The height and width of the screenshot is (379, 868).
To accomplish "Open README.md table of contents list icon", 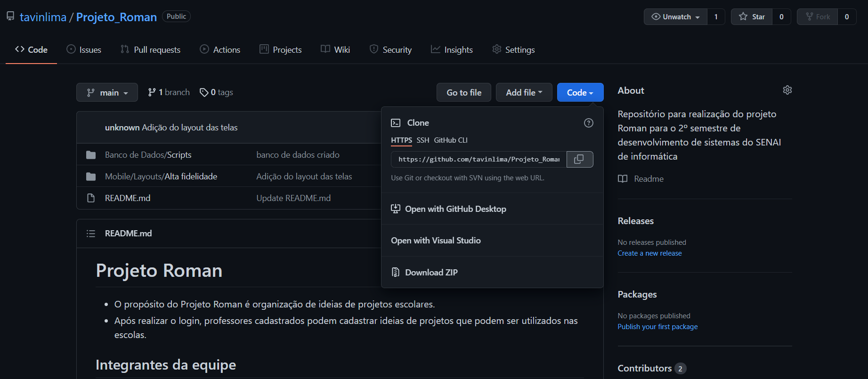I will click(91, 234).
